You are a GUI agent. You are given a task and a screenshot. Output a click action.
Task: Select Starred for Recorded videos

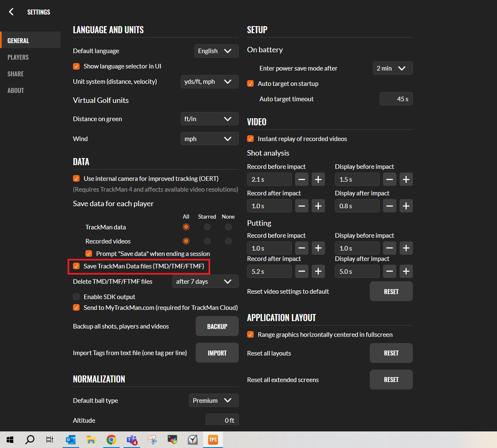(x=207, y=241)
